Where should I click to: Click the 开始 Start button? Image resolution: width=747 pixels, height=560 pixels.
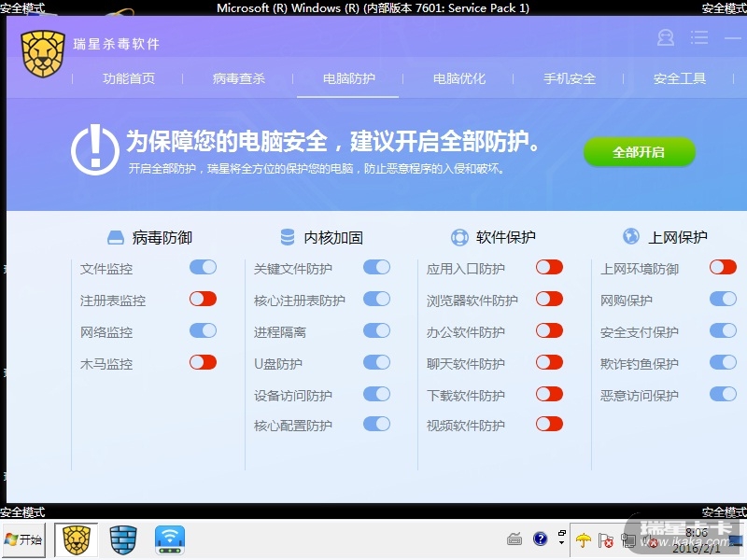point(24,539)
